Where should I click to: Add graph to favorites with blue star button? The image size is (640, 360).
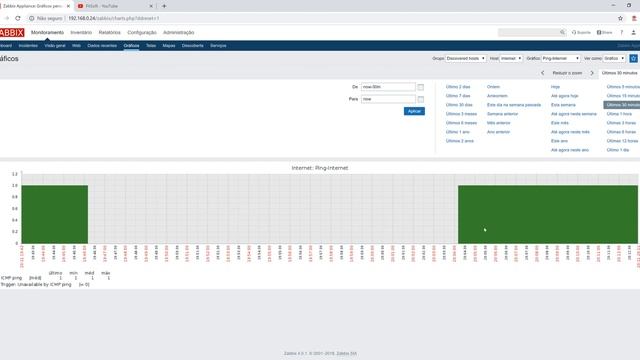click(x=633, y=58)
